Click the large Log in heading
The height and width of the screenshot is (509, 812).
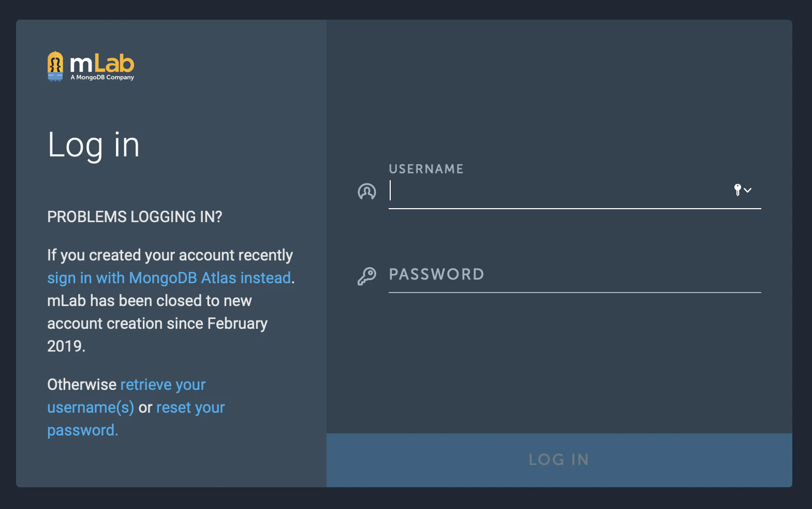click(94, 145)
